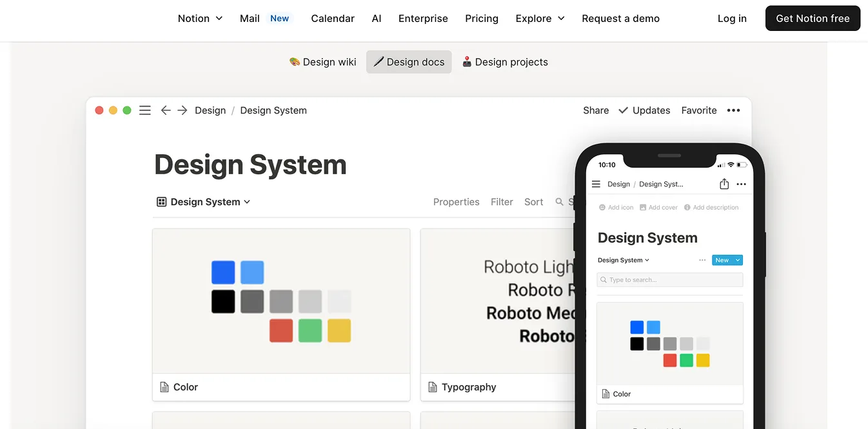Open AI in the top navigation
868x429 pixels.
coord(377,19)
